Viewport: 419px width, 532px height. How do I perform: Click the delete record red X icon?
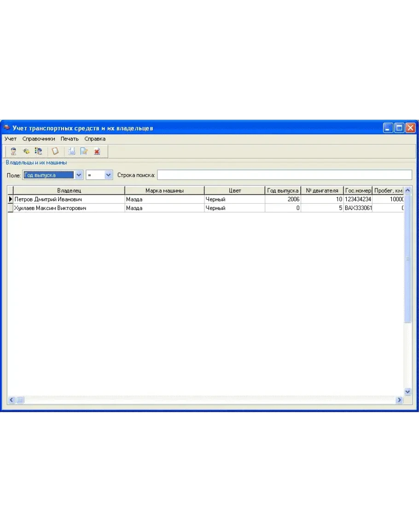97,151
